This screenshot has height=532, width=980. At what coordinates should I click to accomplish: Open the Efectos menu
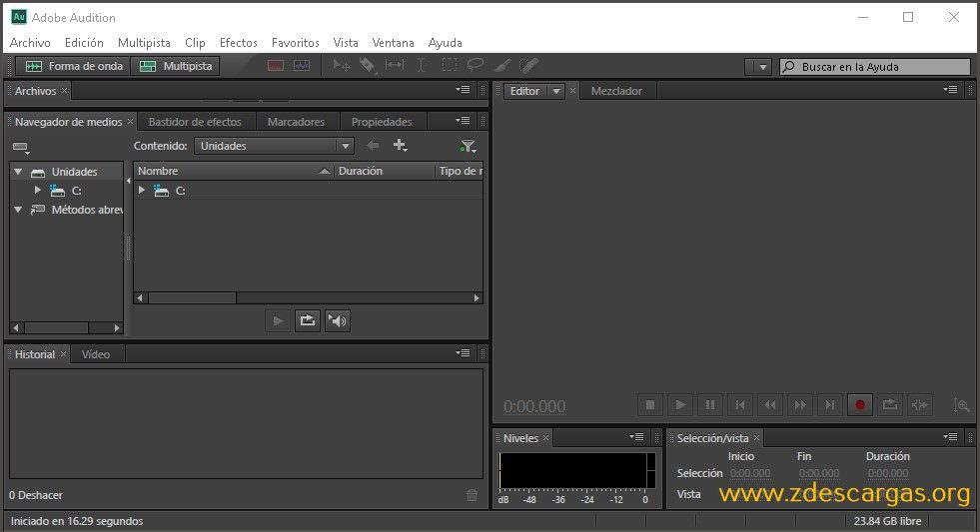pyautogui.click(x=238, y=43)
